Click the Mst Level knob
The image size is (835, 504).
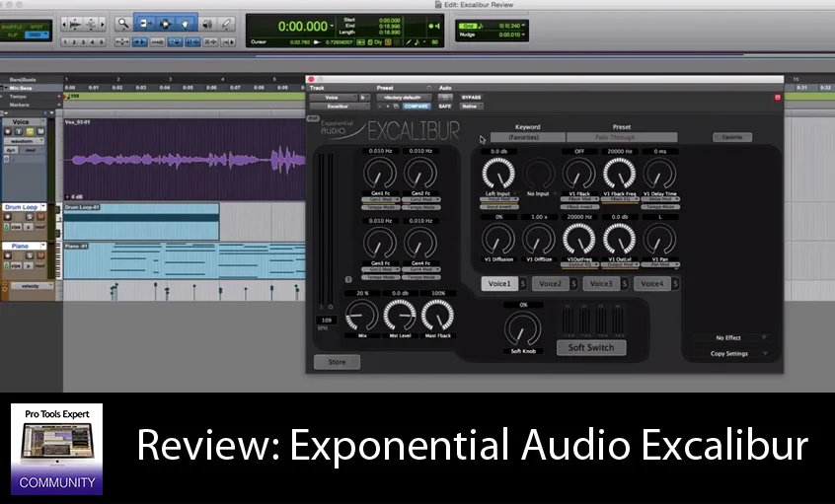[400, 315]
